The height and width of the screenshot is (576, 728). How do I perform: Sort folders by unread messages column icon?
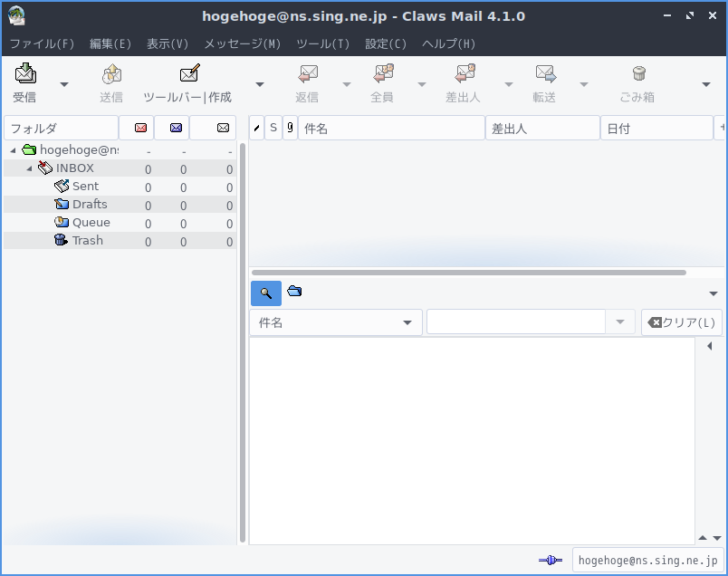coord(176,128)
